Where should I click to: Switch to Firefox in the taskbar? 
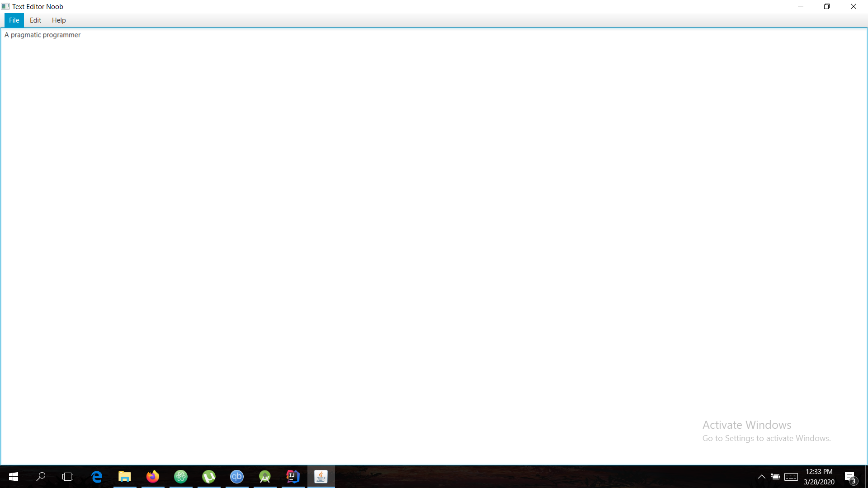point(153,477)
